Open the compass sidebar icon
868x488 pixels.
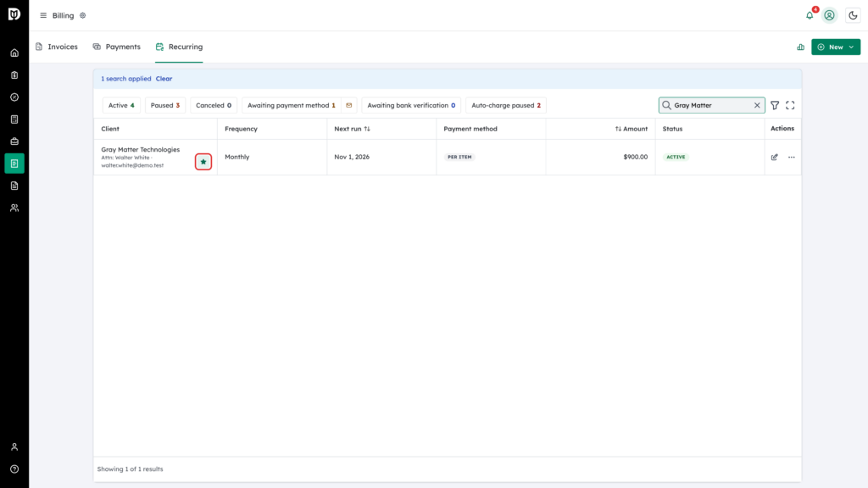pyautogui.click(x=14, y=97)
